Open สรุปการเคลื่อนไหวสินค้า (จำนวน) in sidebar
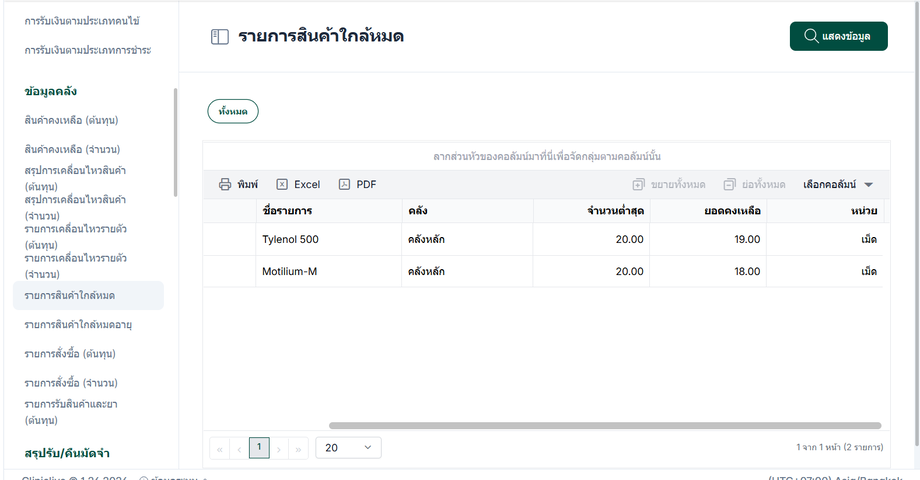Screen dimensions: 920x480 tap(75, 208)
